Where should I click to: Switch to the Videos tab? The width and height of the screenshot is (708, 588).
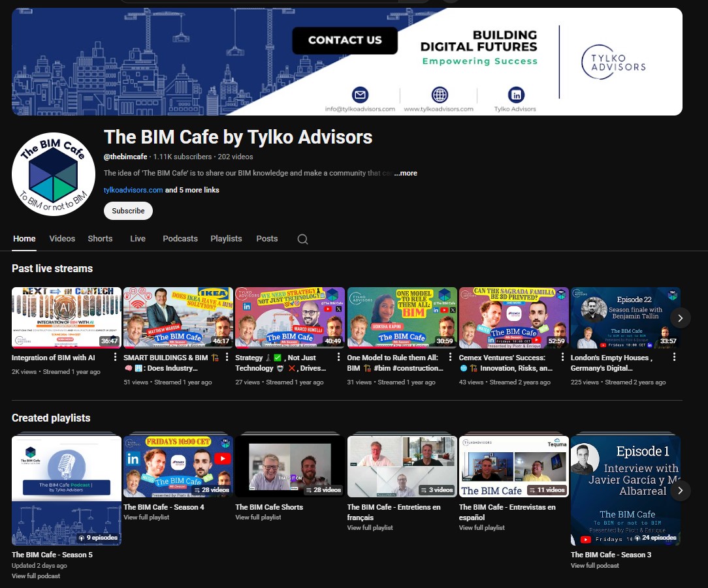62,239
